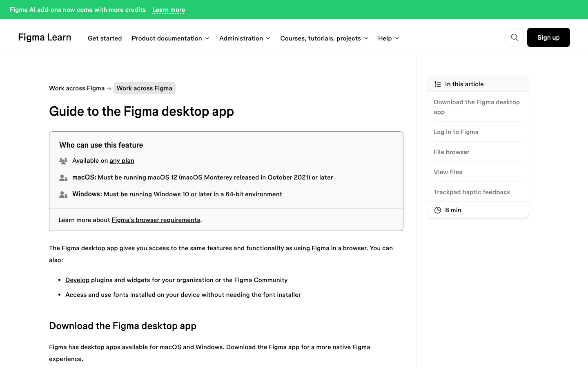This screenshot has width=588, height=368.
Task: Open the Courses, tutorials, projects dropdown
Action: point(324,38)
